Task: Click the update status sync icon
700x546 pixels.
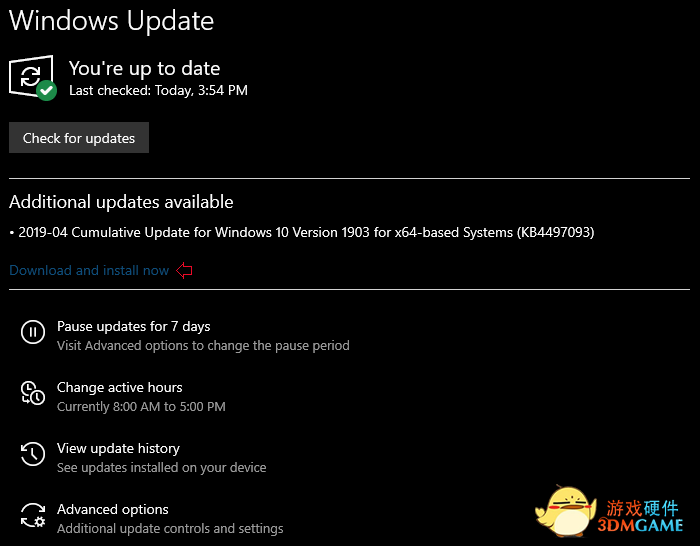Action: pos(30,75)
